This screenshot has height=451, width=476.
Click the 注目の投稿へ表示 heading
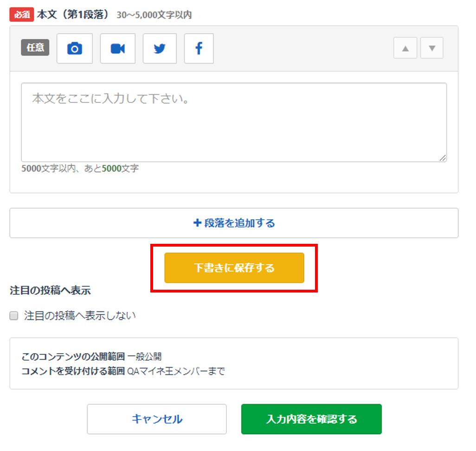pos(50,291)
